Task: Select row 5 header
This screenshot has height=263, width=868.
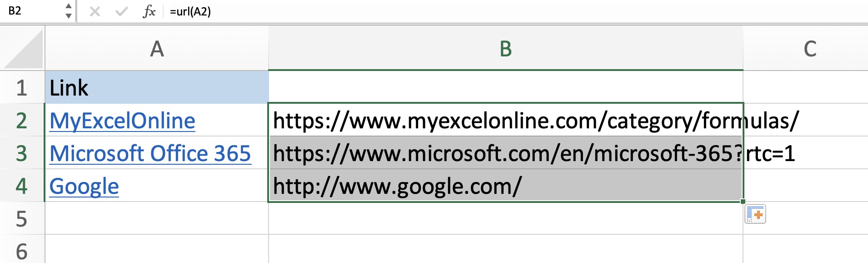Action: point(22,218)
